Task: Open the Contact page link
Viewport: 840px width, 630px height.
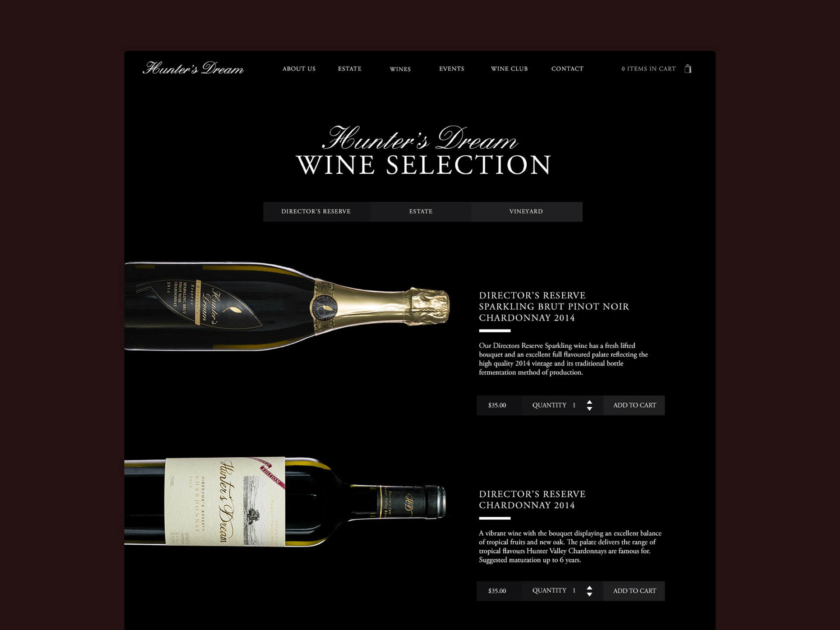Action: pyautogui.click(x=567, y=69)
